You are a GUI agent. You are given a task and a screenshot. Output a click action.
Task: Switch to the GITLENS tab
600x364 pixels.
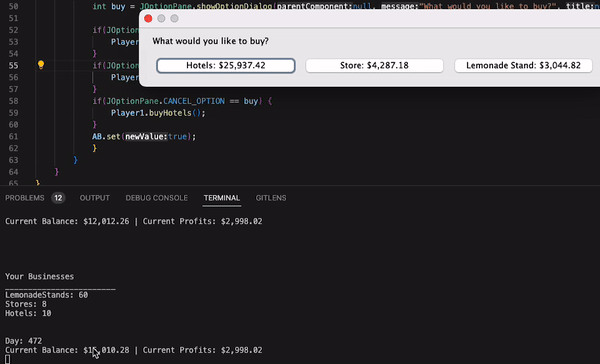(x=271, y=198)
